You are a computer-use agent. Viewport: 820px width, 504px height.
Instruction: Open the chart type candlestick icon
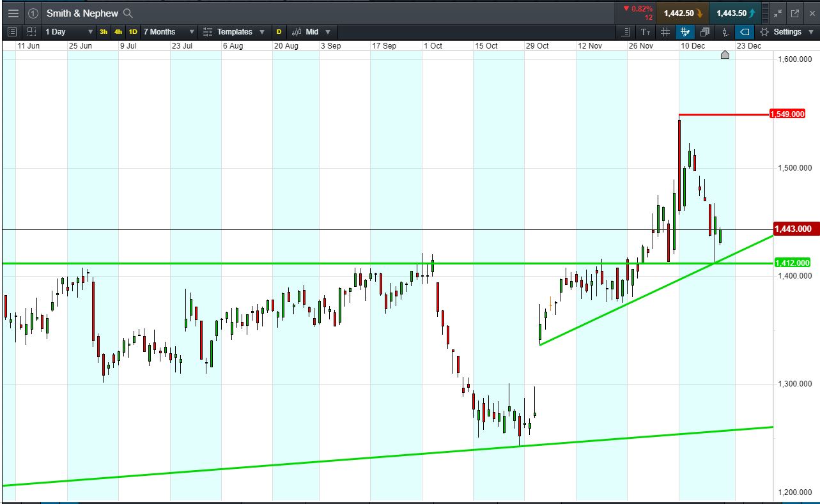point(297,32)
